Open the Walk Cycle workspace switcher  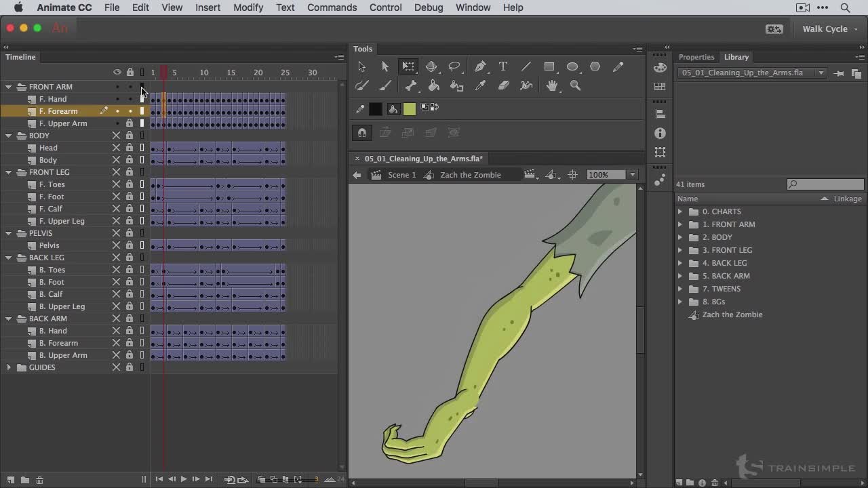click(x=829, y=29)
